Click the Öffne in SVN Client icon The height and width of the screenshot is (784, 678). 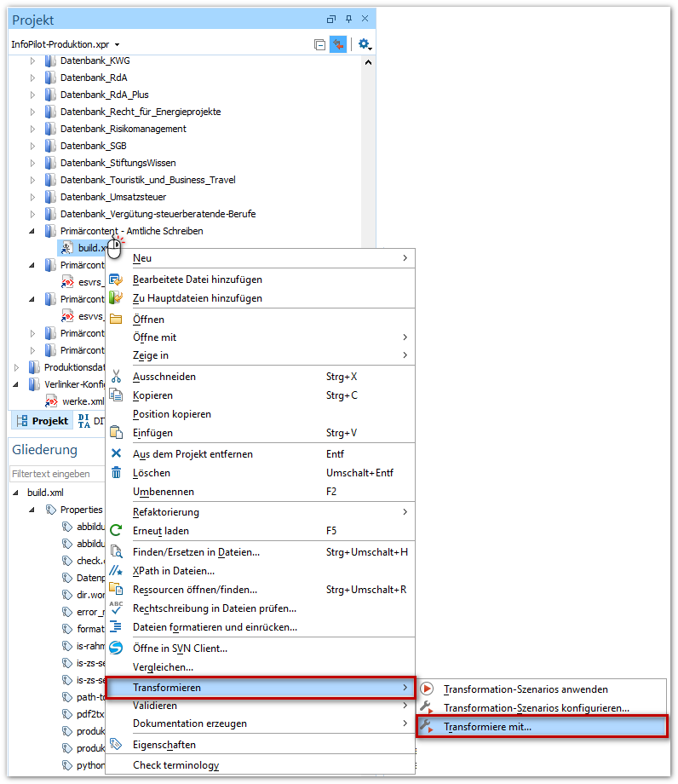[117, 649]
